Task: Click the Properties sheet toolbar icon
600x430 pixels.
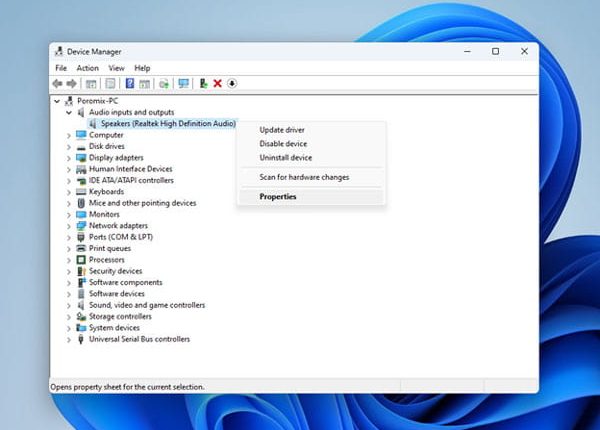Action: pyautogui.click(x=110, y=83)
